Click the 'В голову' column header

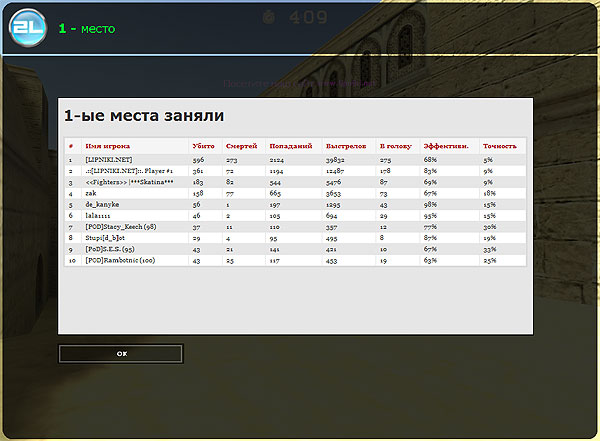coord(394,146)
